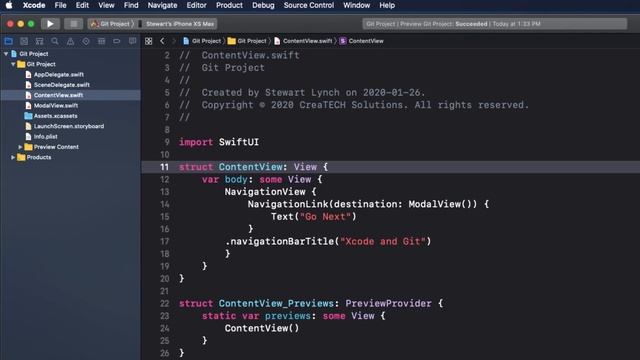Open AppDelegate.swift in the navigator
Viewport: 640px width, 360px height.
click(54, 75)
